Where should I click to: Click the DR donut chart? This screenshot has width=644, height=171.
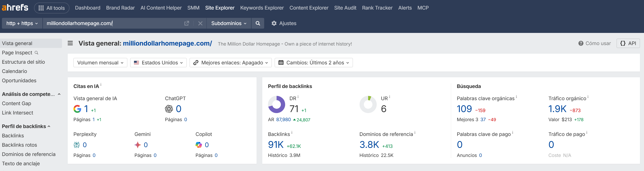coord(277,104)
